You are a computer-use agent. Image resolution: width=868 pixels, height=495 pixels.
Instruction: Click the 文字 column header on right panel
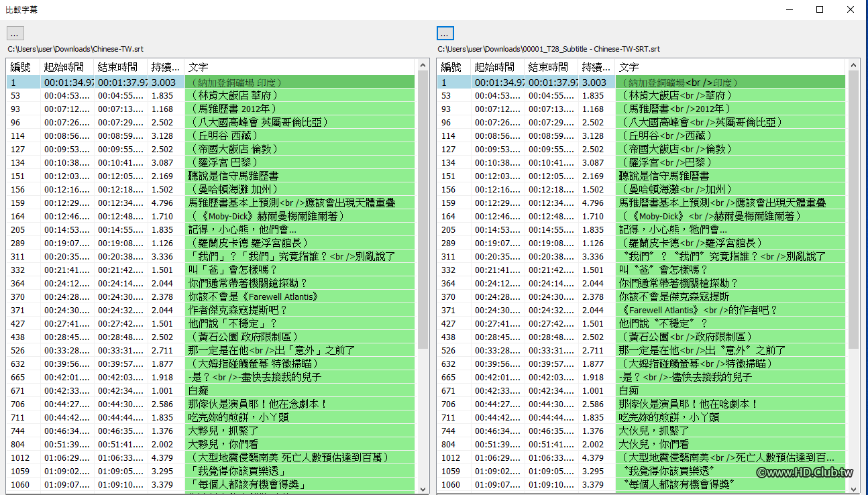click(629, 66)
